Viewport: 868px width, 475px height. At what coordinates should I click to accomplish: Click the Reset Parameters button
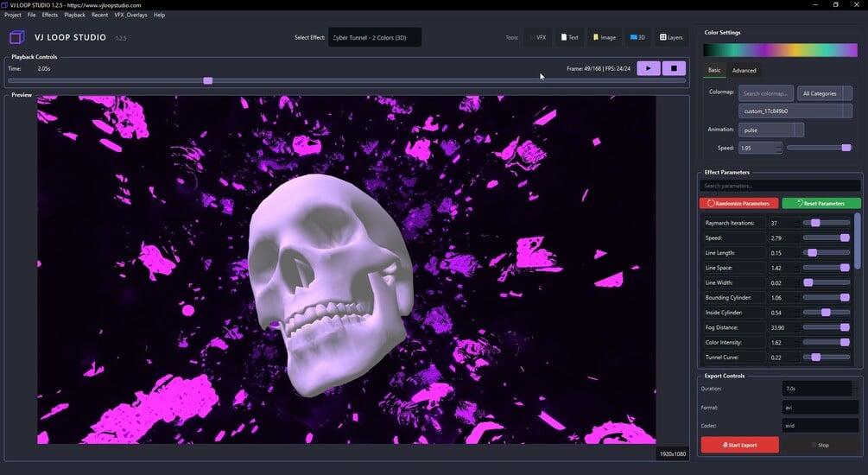[821, 203]
